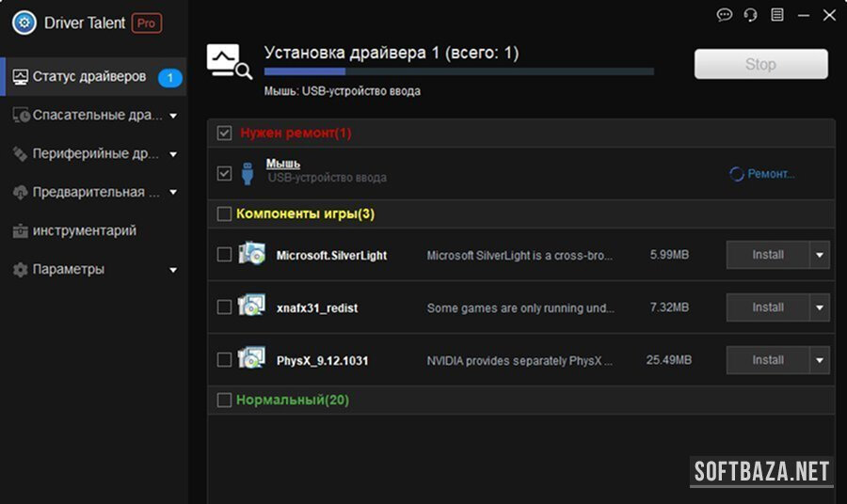Click the Установка драйвера 1 heading
Viewport: 847px width, 504px height.
click(392, 53)
